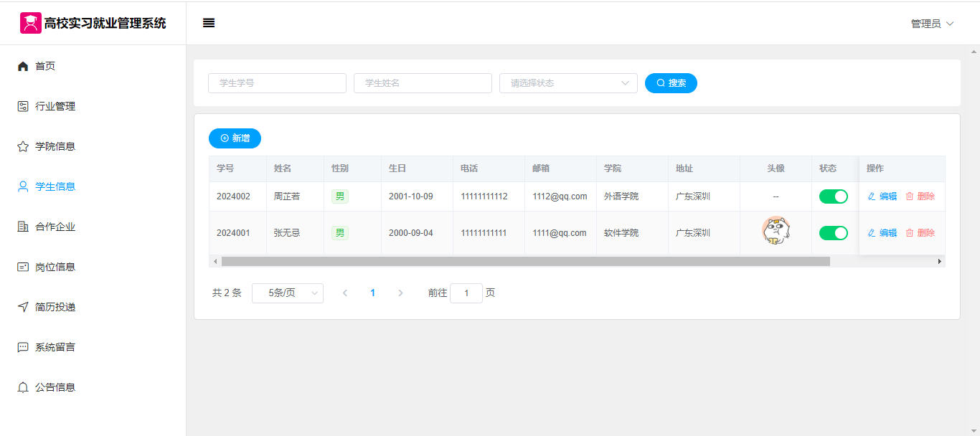Open 学生信息 in the sidebar
980x436 pixels.
coord(55,186)
